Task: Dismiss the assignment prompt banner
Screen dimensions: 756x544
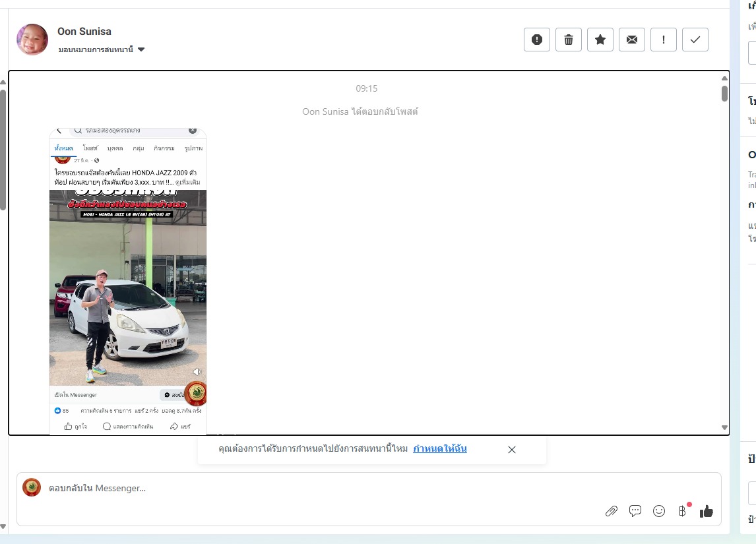Action: (512, 450)
